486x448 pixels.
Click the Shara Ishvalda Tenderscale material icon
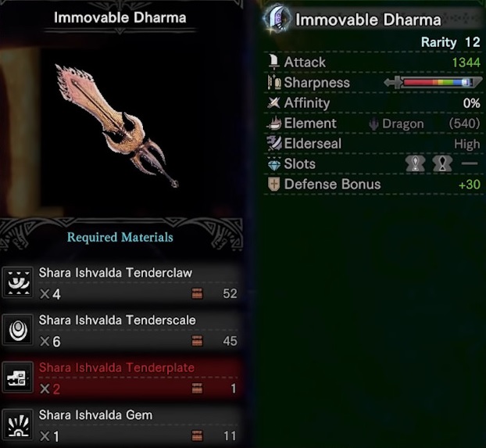[18, 330]
